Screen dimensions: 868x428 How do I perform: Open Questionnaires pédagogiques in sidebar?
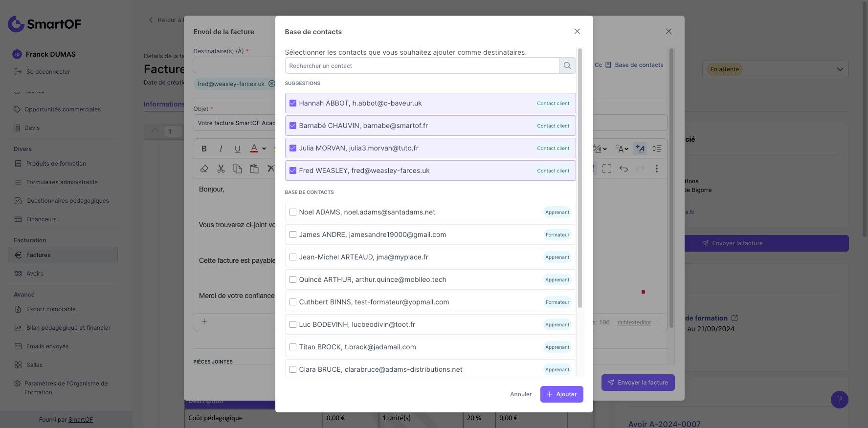(63, 201)
